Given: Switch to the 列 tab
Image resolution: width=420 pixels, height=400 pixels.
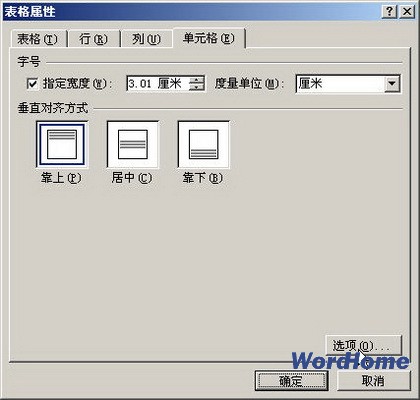Looking at the screenshot, I should tap(146, 39).
